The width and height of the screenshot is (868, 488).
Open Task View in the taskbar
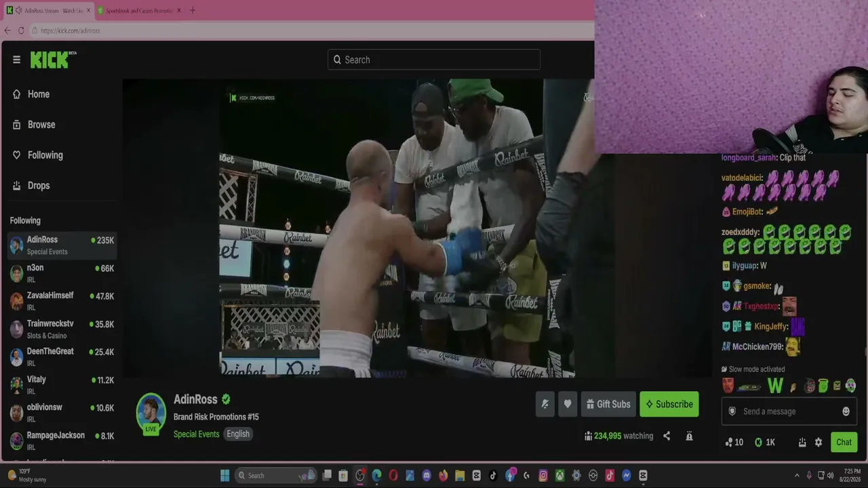click(327, 475)
